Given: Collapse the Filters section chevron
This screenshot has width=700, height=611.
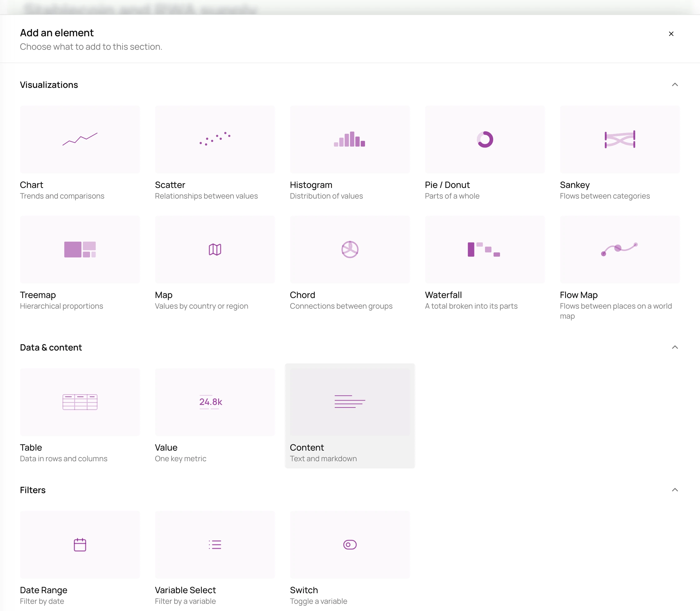Looking at the screenshot, I should 675,490.
